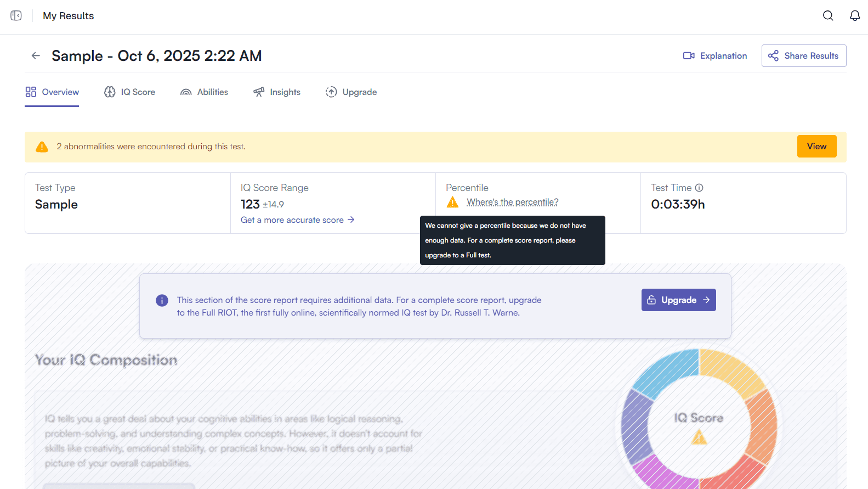868x489 pixels.
Task: Switch to the Overview tab
Action: click(52, 92)
